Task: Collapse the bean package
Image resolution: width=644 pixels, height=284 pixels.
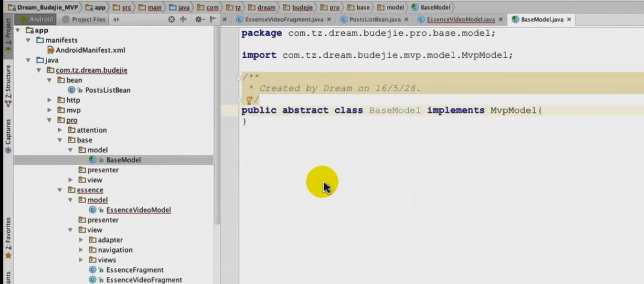Action: click(x=49, y=80)
